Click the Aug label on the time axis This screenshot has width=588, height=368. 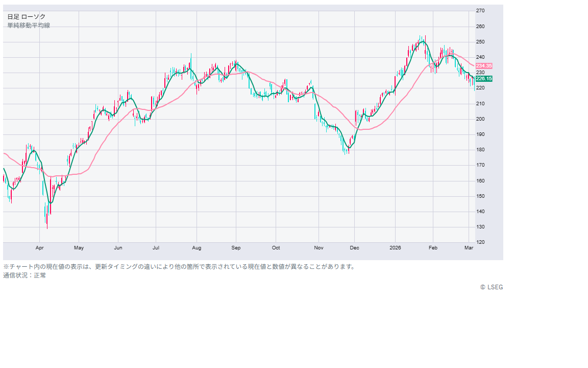(197, 248)
